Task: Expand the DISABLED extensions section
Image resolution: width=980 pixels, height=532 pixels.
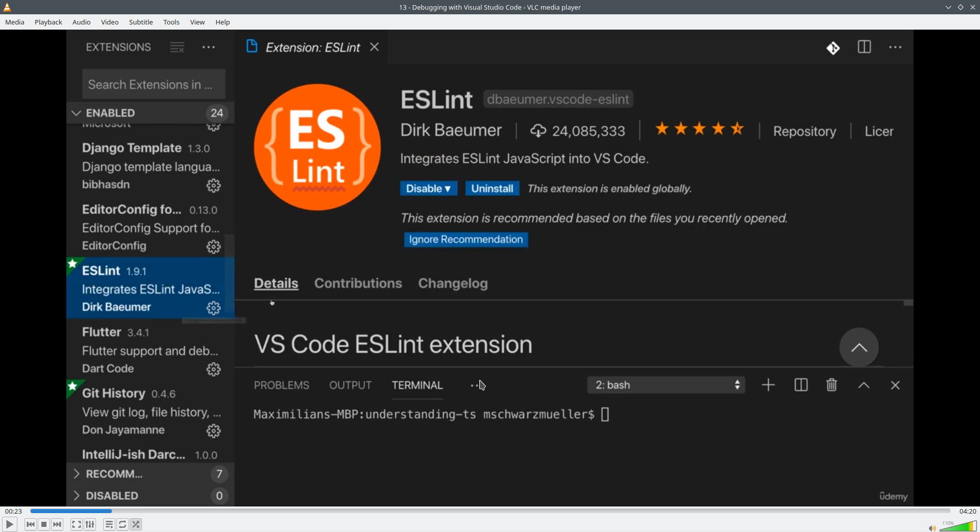Action: pyautogui.click(x=151, y=496)
